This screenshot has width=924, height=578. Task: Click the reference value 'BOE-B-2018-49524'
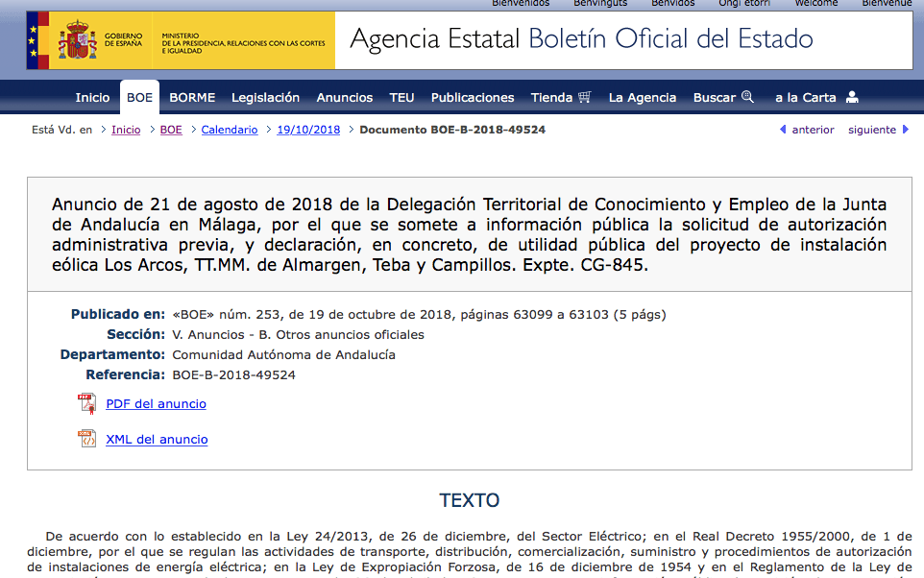click(234, 374)
